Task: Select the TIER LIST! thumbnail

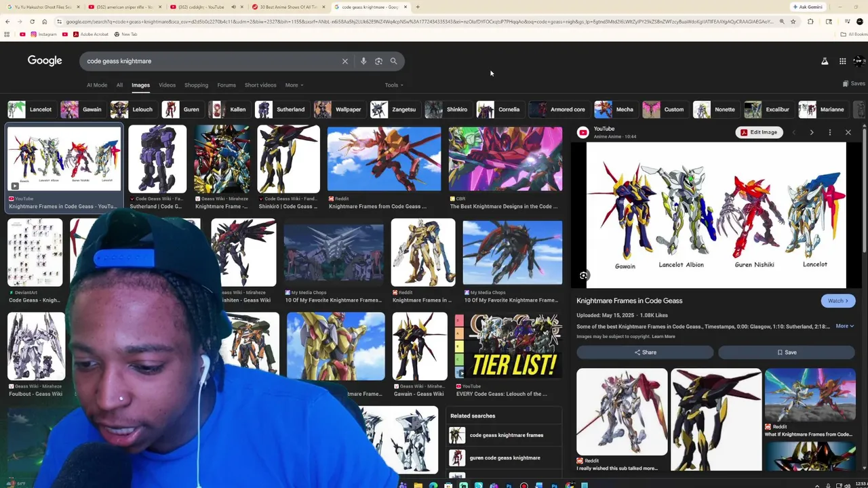Action: pos(509,346)
